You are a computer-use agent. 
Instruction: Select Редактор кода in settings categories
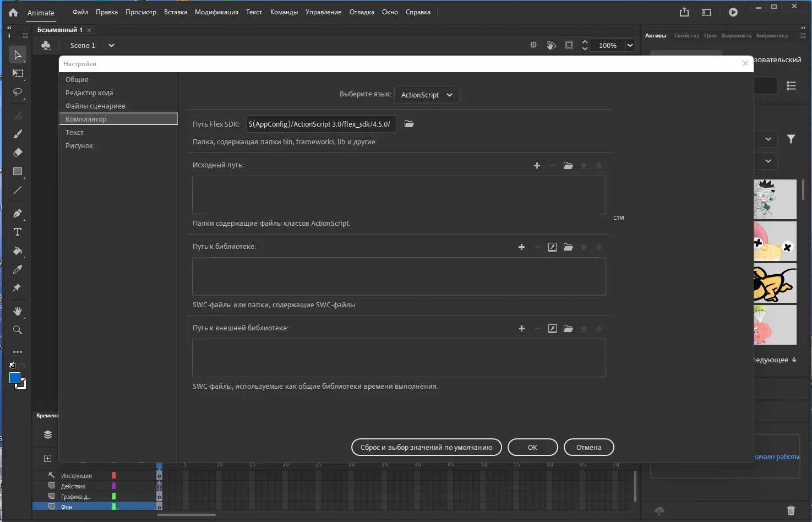pyautogui.click(x=118, y=93)
